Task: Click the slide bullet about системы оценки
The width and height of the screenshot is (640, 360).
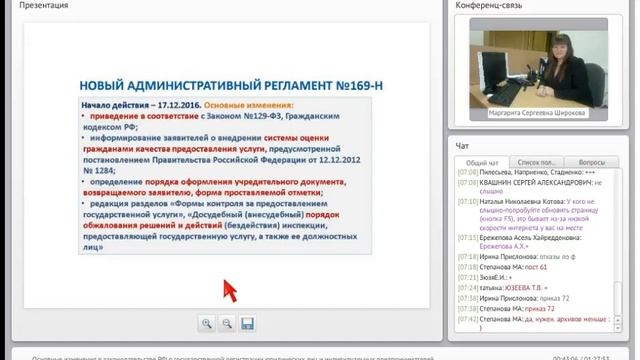Action: (221, 154)
